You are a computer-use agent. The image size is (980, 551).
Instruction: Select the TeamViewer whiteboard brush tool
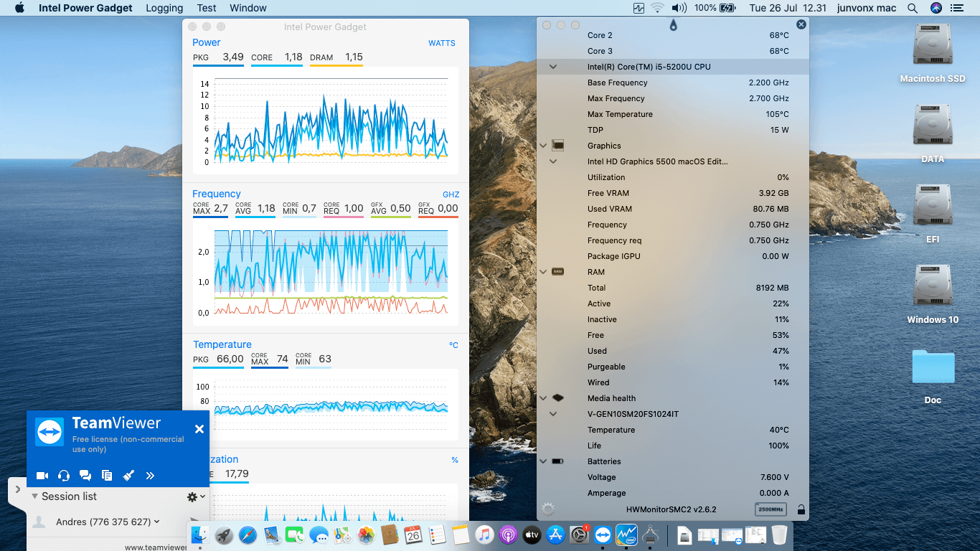(129, 475)
